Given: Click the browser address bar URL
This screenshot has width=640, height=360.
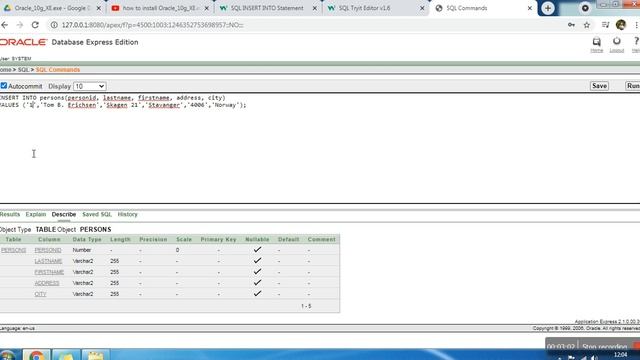Looking at the screenshot, I should coord(152,25).
